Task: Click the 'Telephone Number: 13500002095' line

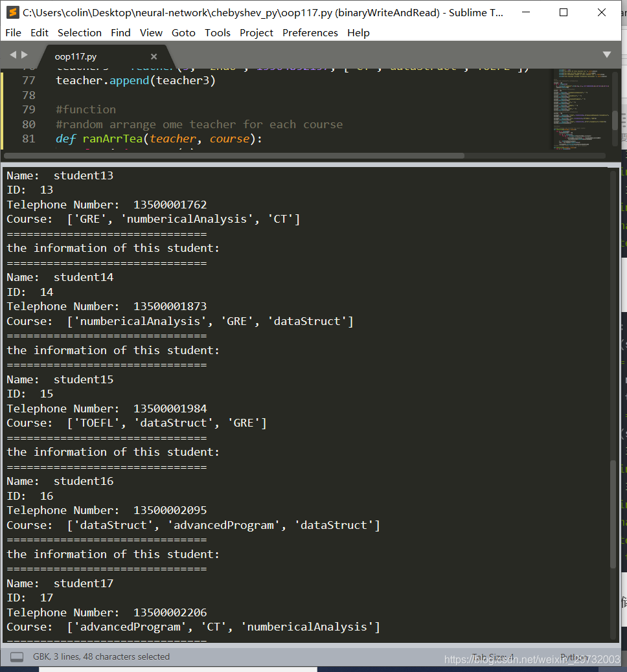Action: (107, 510)
